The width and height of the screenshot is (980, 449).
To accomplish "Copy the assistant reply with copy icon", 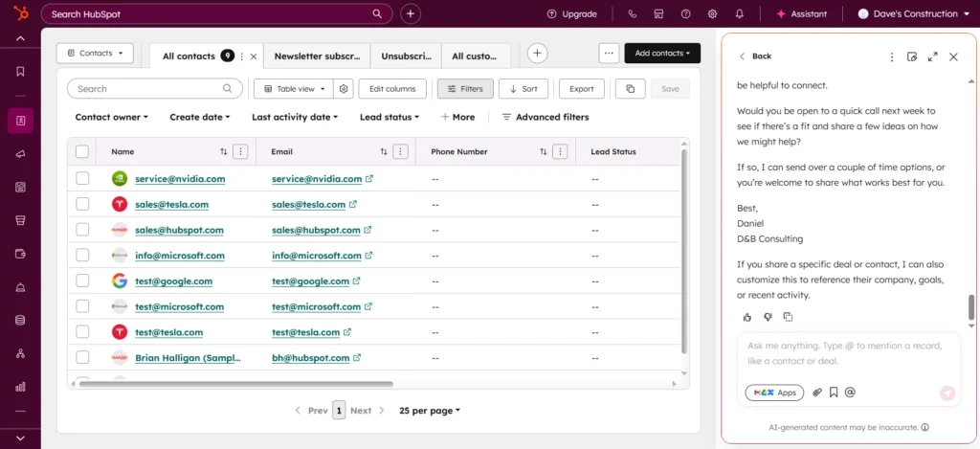I will pyautogui.click(x=789, y=317).
